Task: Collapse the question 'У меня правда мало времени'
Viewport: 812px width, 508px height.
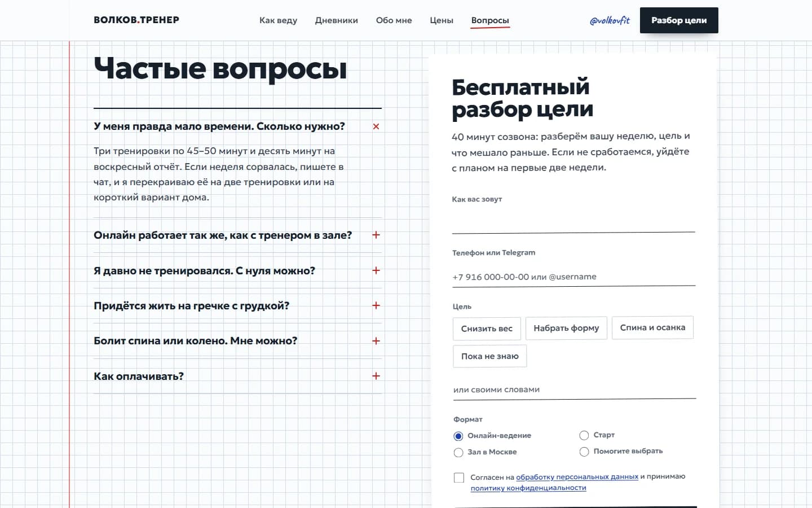Action: point(219,126)
